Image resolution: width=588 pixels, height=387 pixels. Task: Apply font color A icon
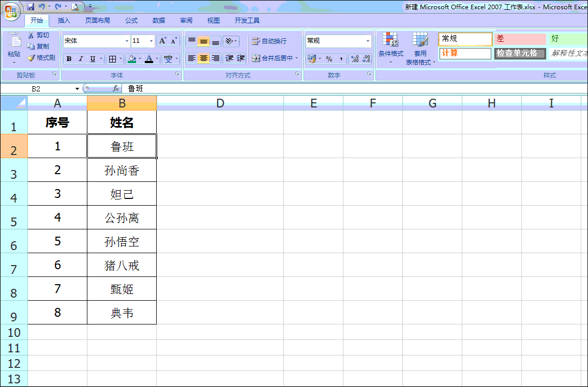[x=149, y=59]
